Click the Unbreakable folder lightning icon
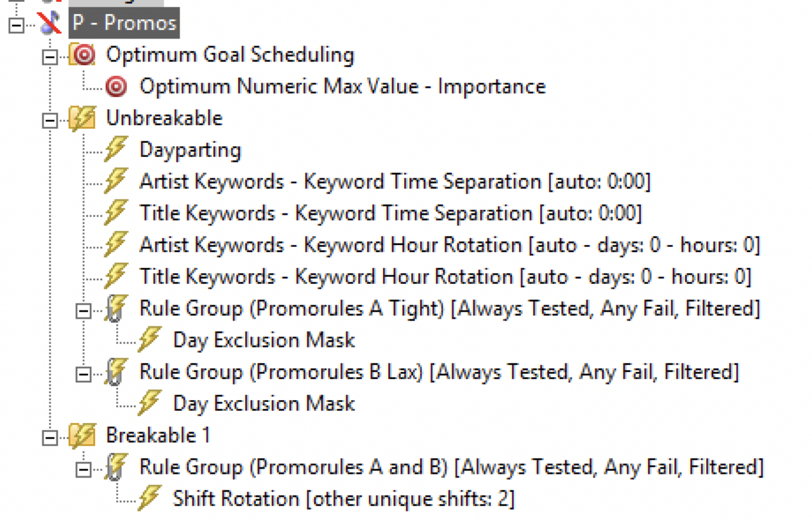The height and width of the screenshot is (527, 812). coord(81,119)
